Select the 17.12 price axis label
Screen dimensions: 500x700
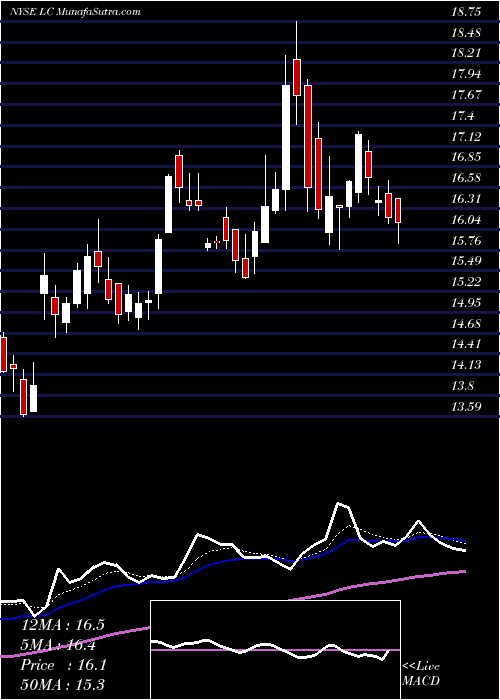pyautogui.click(x=466, y=136)
